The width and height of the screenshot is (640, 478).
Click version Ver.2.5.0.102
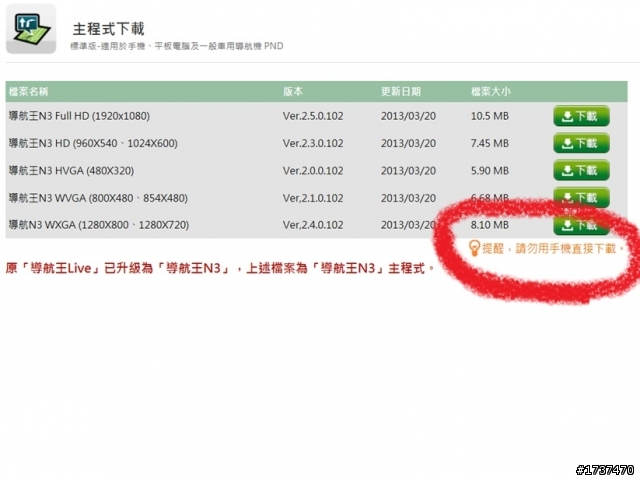coord(313,116)
